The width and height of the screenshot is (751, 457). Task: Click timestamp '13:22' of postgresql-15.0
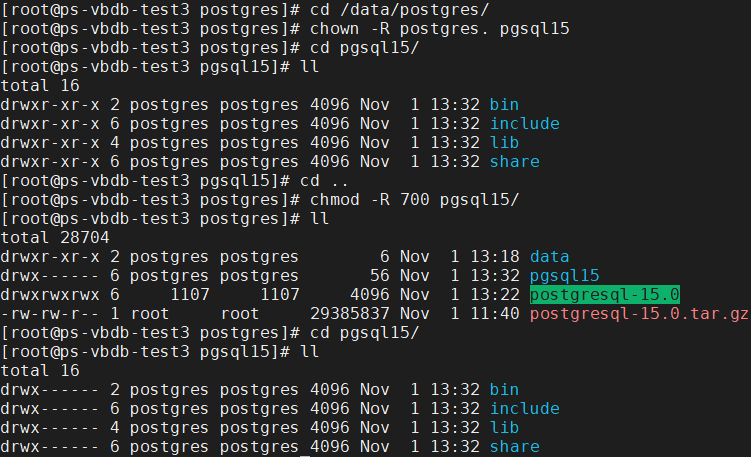pyautogui.click(x=495, y=295)
